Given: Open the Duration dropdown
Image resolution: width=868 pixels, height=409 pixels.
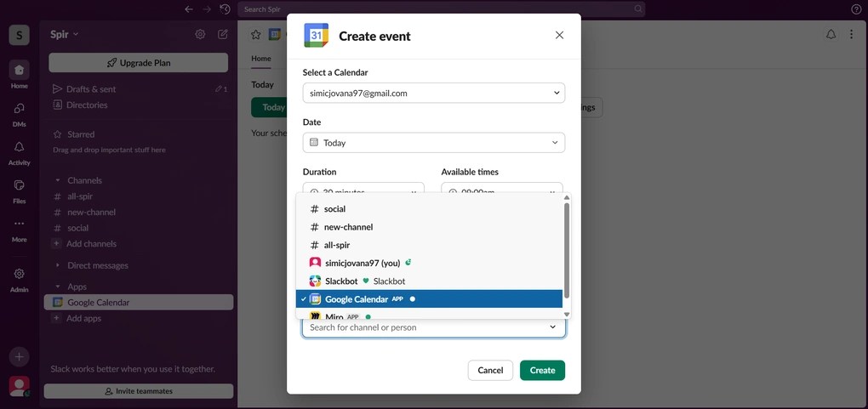Looking at the screenshot, I should pyautogui.click(x=363, y=188).
